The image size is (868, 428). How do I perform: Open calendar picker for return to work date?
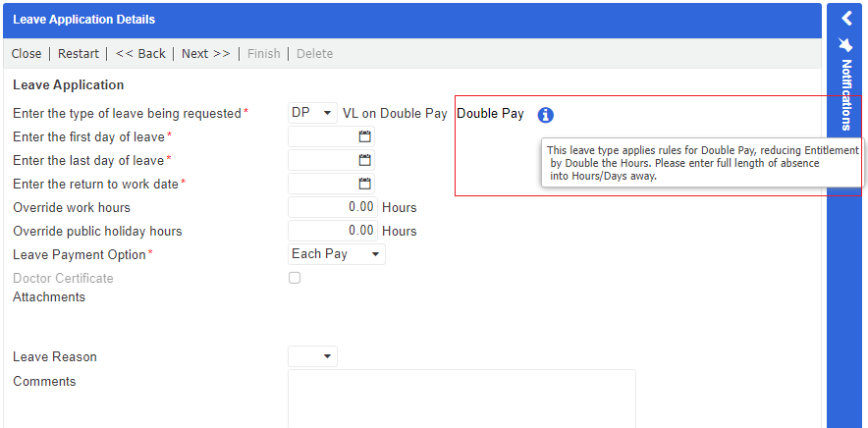pyautogui.click(x=364, y=184)
